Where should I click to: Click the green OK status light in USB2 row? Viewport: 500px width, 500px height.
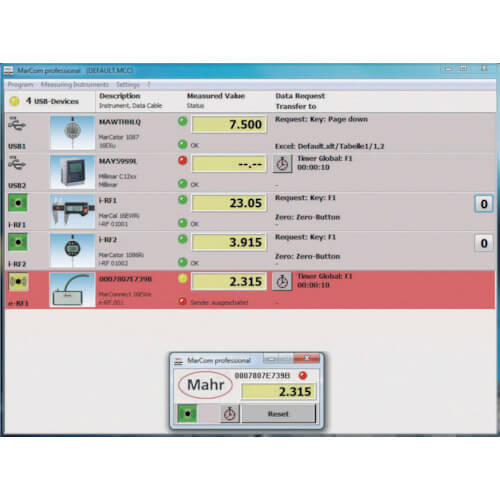(x=182, y=184)
